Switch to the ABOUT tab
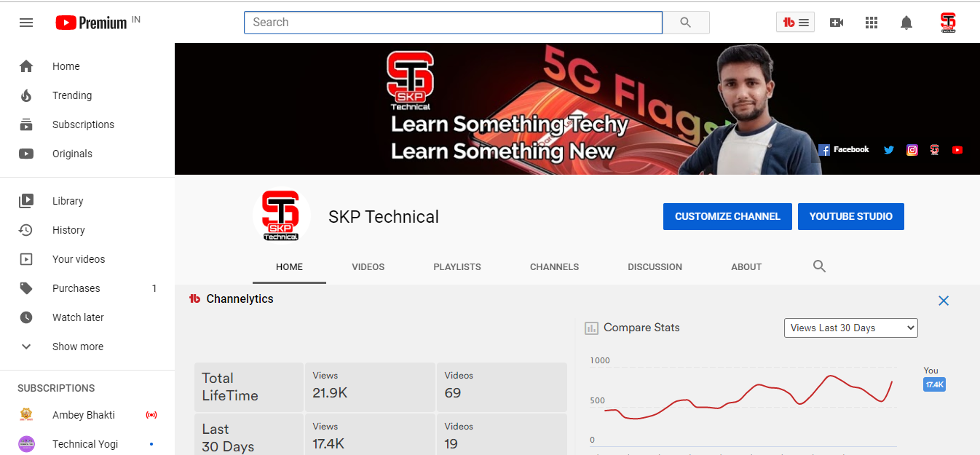The image size is (980, 455). (x=746, y=267)
